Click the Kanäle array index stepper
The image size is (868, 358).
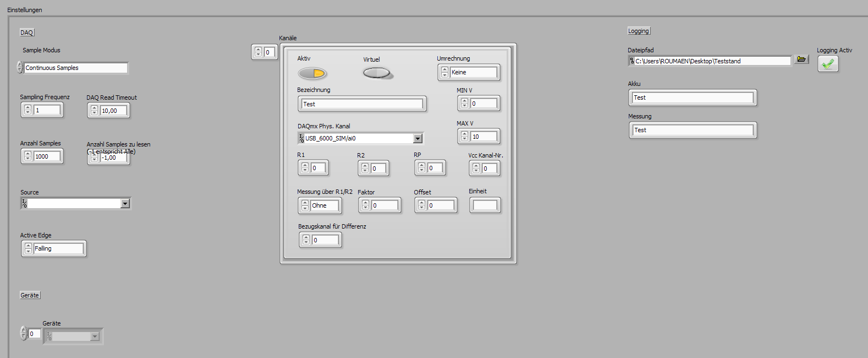tap(259, 52)
